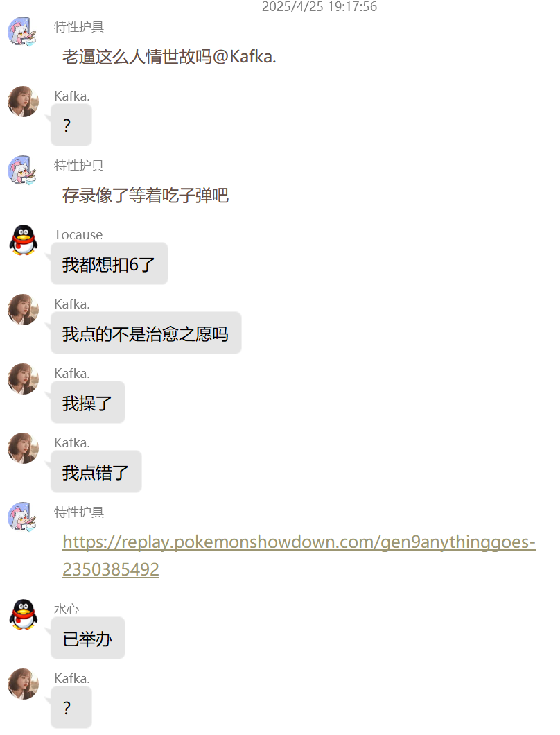Click Kafka avatar beside 我点错了 bubble
Viewport: 560px width, 735px height.
pyautogui.click(x=23, y=448)
